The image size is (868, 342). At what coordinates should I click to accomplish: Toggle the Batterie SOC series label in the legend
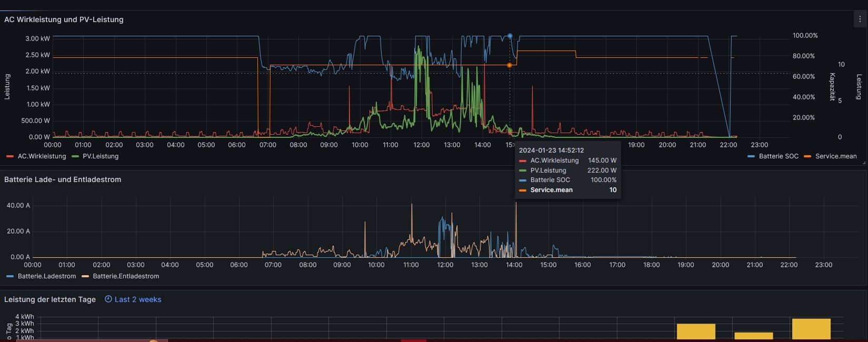coord(778,156)
